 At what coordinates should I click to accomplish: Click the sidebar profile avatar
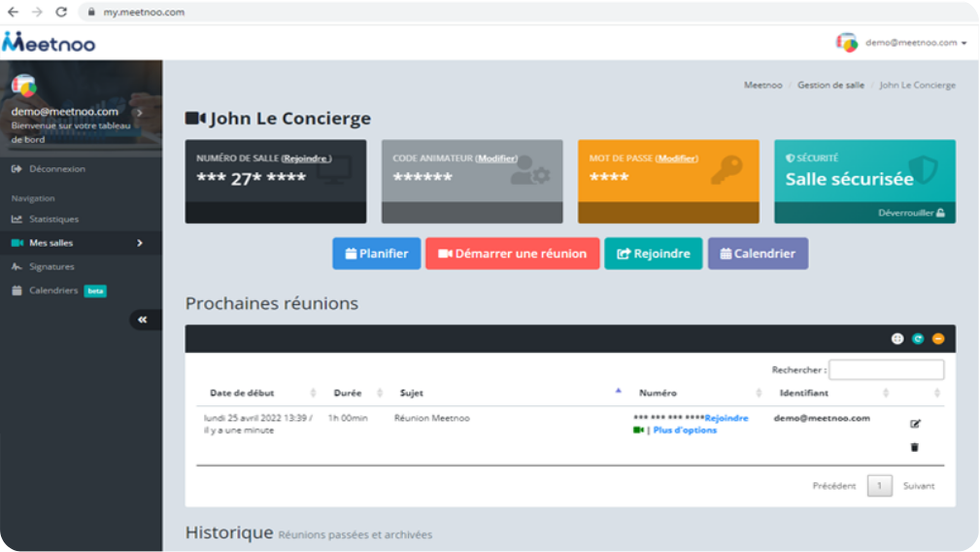(x=23, y=85)
